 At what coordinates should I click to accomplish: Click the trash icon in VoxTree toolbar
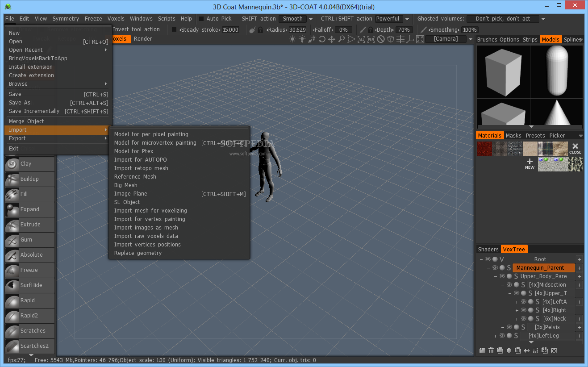[x=491, y=350]
